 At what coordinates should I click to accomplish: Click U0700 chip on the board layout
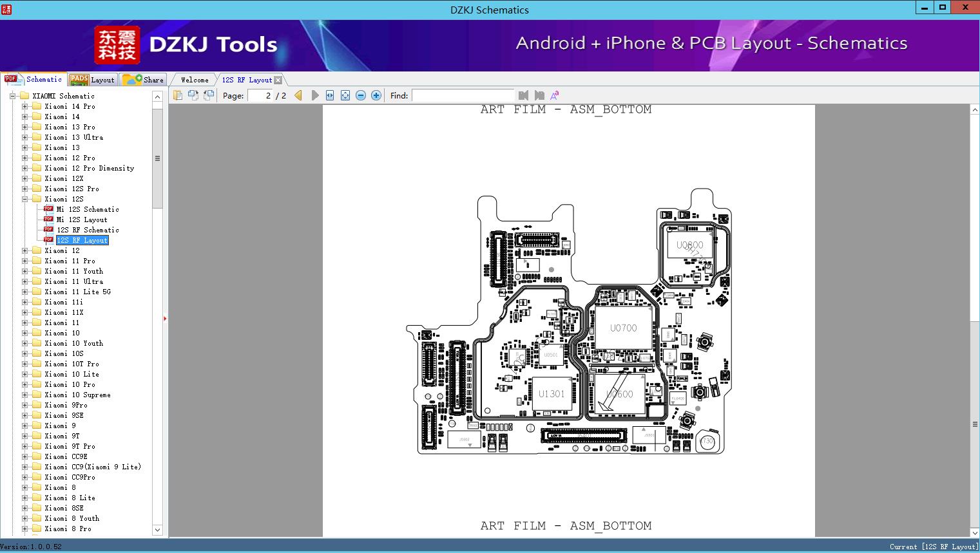click(x=623, y=328)
